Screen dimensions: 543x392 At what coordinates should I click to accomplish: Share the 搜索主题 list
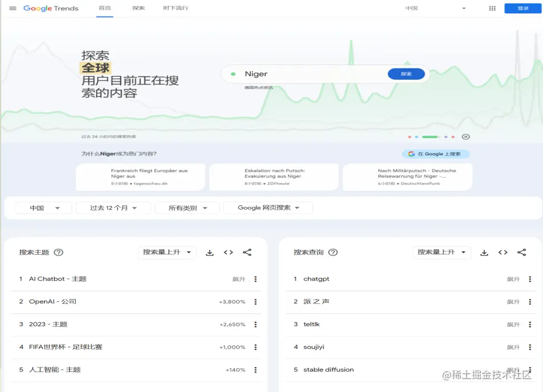pyautogui.click(x=247, y=253)
